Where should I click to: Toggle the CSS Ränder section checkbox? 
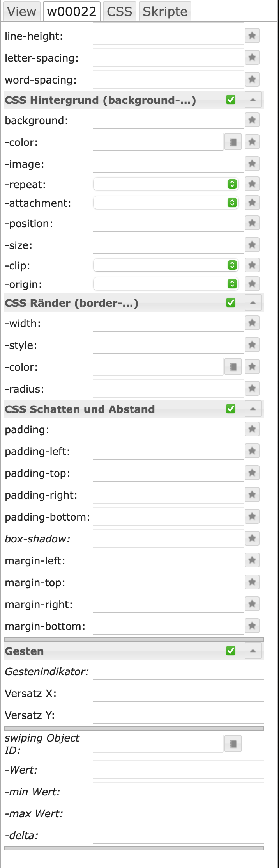tap(231, 303)
